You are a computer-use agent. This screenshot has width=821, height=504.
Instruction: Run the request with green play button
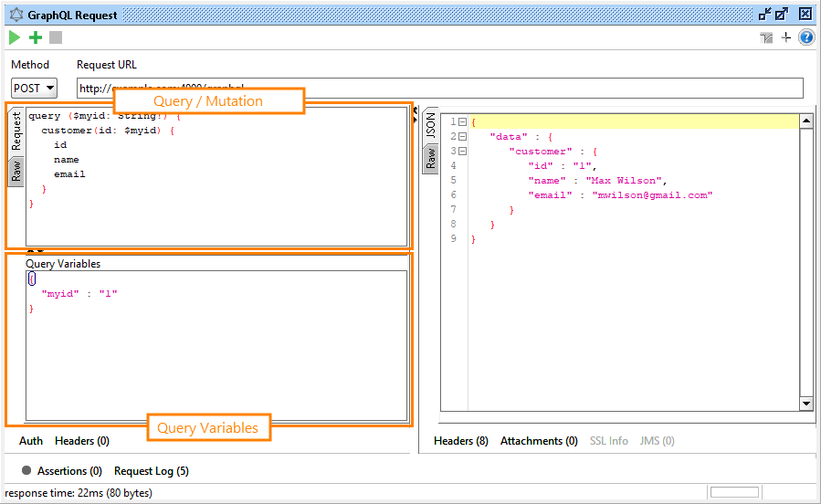(x=15, y=37)
